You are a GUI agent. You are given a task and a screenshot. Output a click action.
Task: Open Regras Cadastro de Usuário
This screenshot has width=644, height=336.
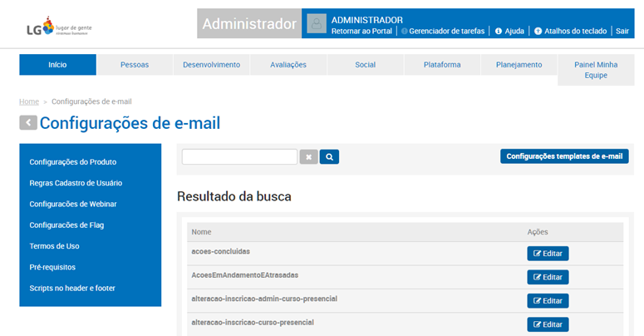click(76, 183)
